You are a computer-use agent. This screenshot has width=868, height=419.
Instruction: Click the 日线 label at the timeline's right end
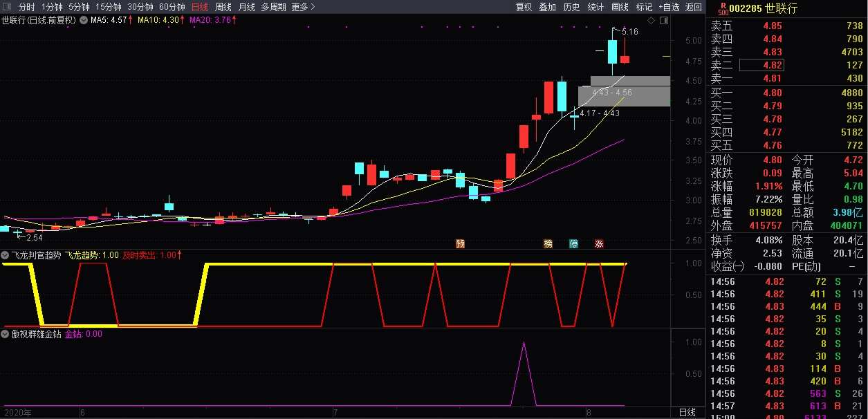pyautogui.click(x=687, y=412)
